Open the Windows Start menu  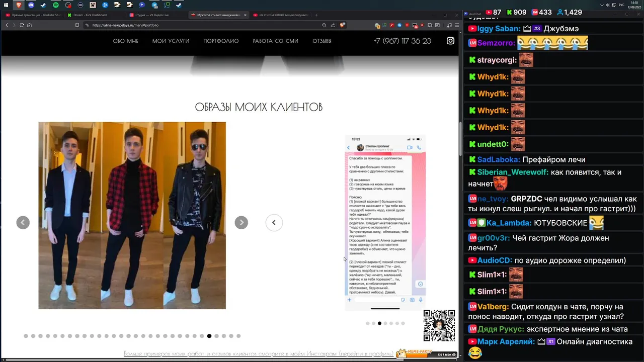(x=6, y=5)
